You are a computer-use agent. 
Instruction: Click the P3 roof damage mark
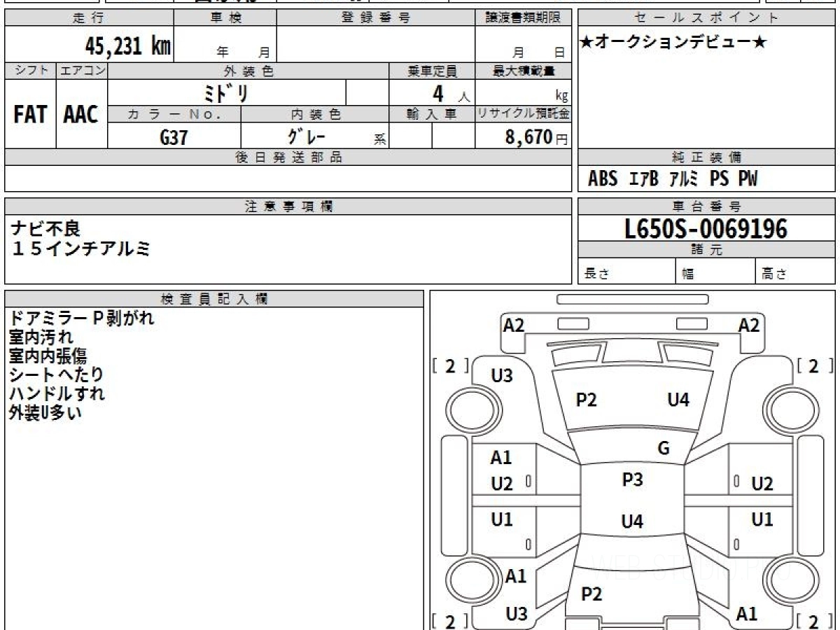(632, 480)
